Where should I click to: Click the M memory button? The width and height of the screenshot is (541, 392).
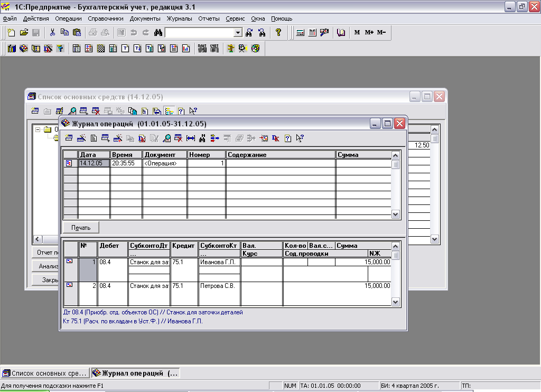point(357,32)
